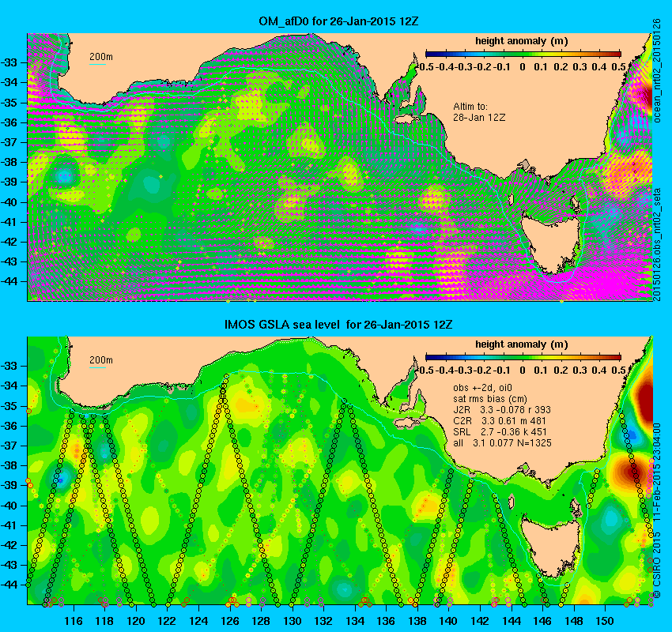Click the "Altim to:" annotation

(x=470, y=106)
